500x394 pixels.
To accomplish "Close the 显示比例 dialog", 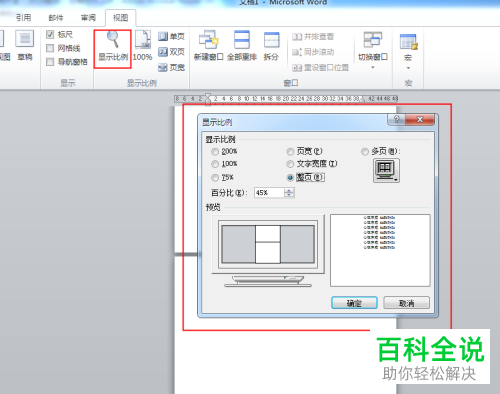I will tap(420, 119).
